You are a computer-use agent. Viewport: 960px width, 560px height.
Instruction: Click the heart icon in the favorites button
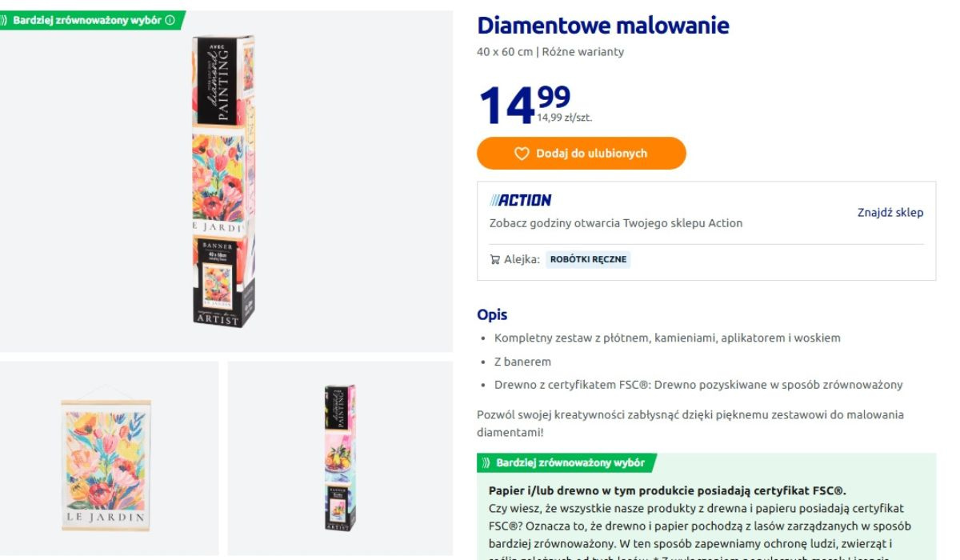(522, 154)
